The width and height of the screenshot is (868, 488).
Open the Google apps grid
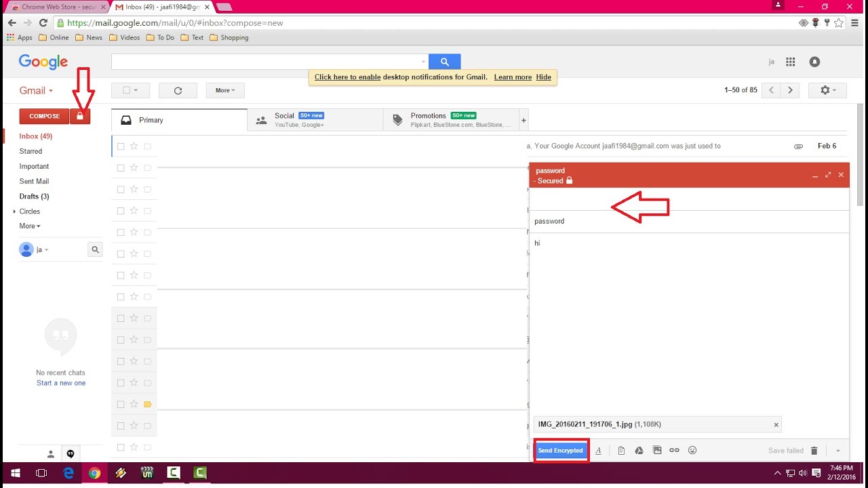click(x=790, y=62)
